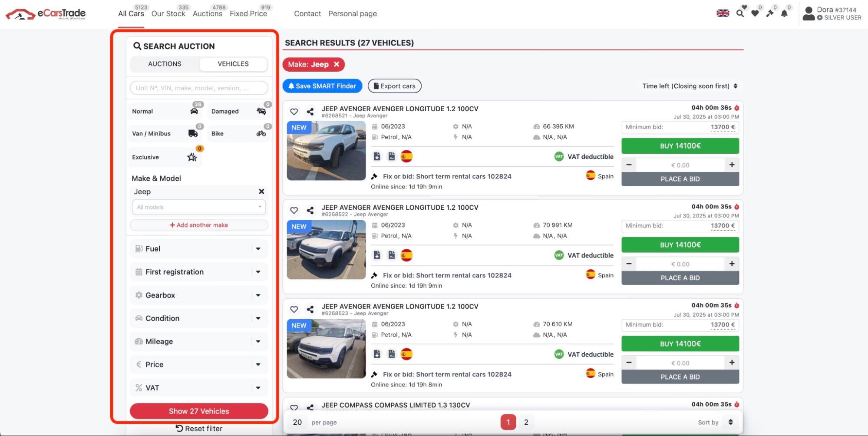This screenshot has width=868, height=436.
Task: Increase bid amount on first listing
Action: [732, 165]
